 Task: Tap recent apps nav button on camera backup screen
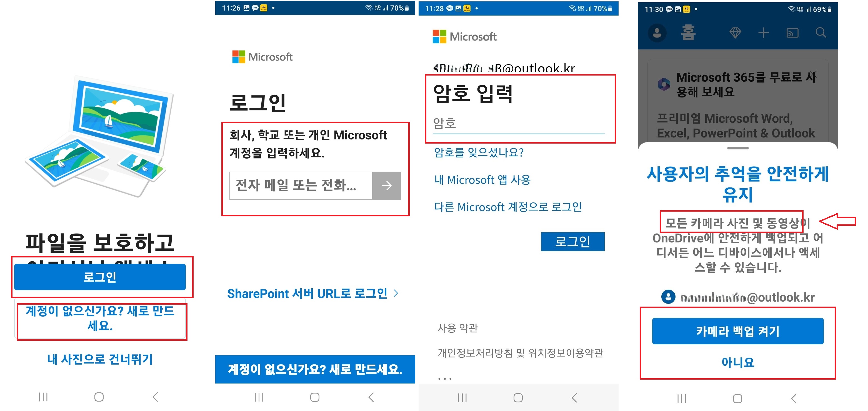point(682,399)
